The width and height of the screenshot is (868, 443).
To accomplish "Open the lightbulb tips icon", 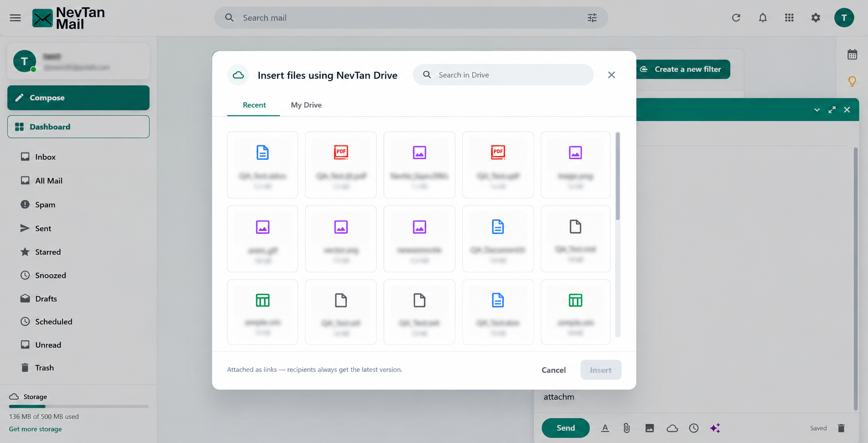I will (x=852, y=81).
